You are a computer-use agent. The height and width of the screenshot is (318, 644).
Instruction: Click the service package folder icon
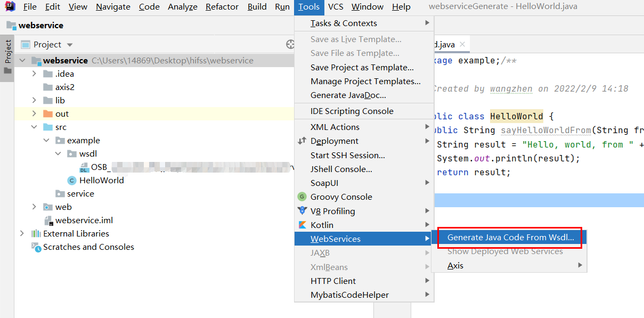click(x=60, y=194)
